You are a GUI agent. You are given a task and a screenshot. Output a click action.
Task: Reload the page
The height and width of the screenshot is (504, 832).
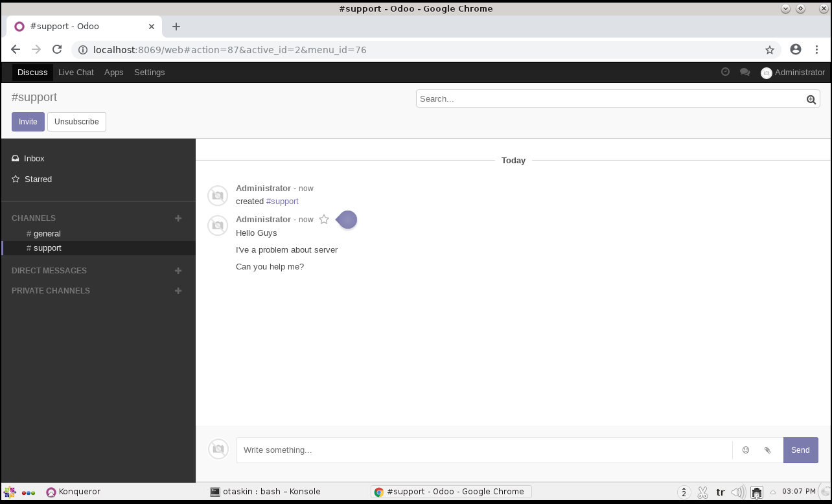tap(57, 50)
